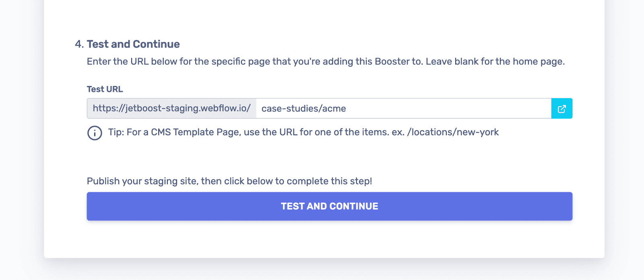This screenshot has width=644, height=280.
Task: Submit the Booster test with the purple button
Action: pos(329,206)
